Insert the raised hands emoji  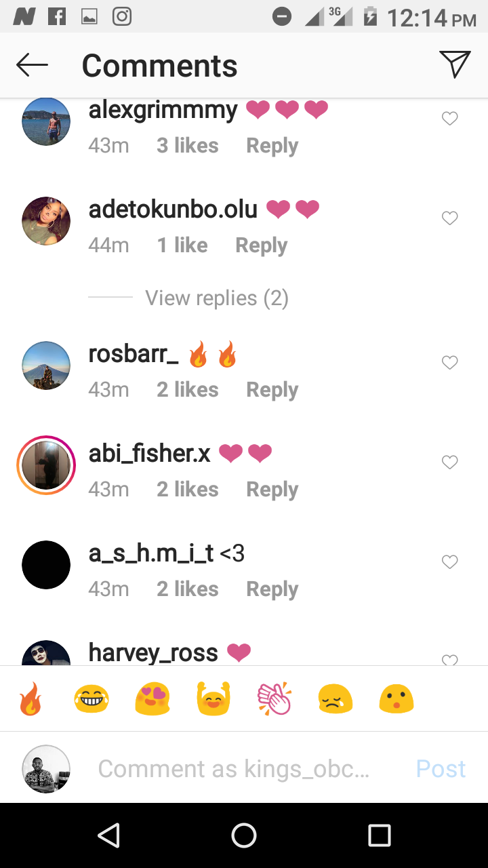[213, 699]
